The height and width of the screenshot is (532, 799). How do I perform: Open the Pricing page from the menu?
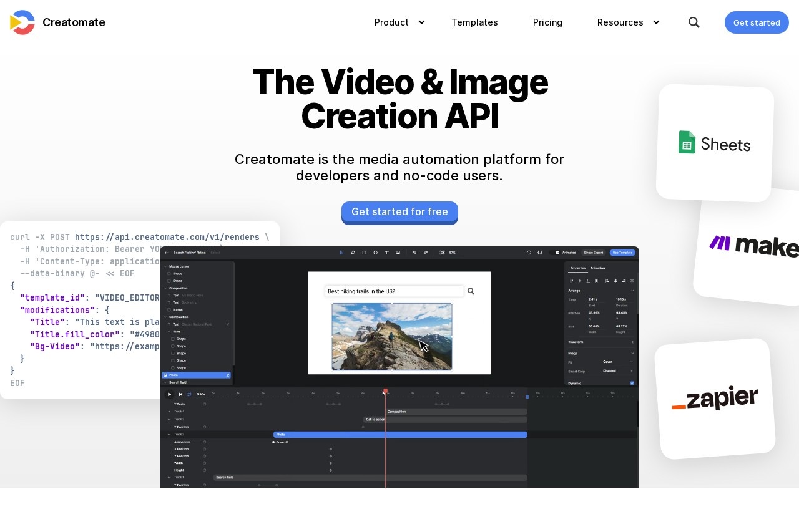pos(547,22)
